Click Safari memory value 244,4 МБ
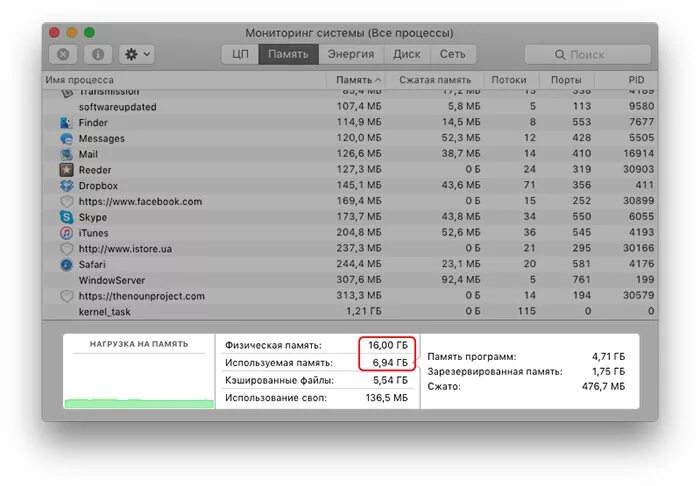Viewport: 700px width, 486px height. (x=359, y=264)
